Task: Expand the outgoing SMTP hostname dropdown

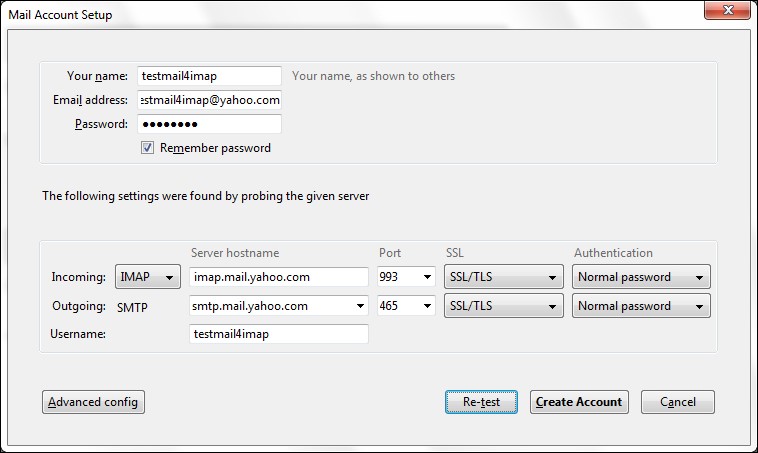Action: 359,306
